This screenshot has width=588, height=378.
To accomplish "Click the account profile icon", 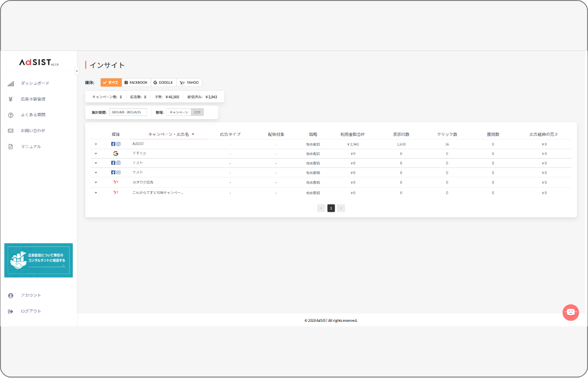I will (x=10, y=295).
